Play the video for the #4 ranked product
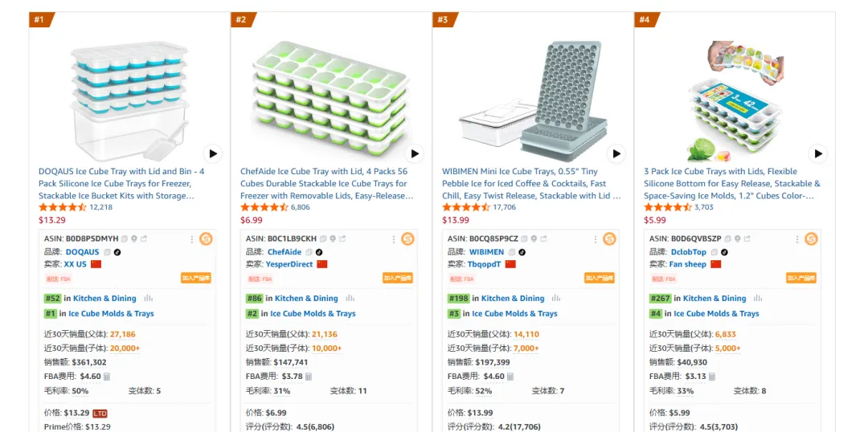Screen dimensions: 868x432 tap(818, 153)
